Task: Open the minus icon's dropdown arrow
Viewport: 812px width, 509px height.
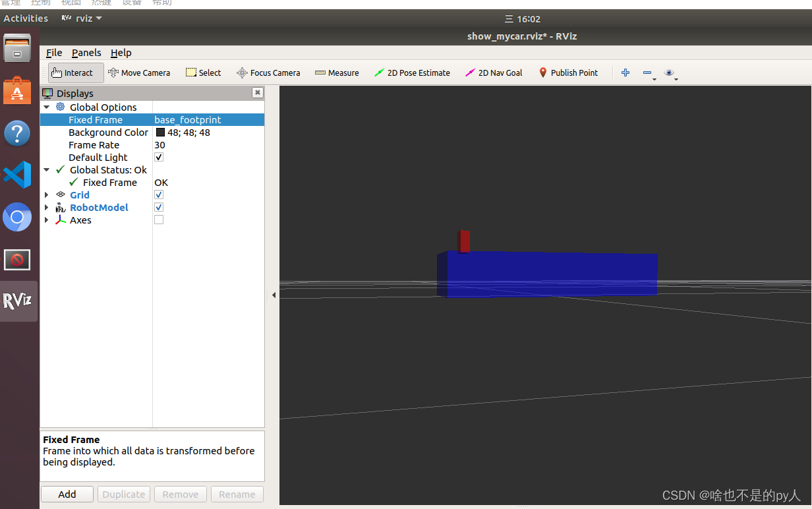Action: point(654,79)
